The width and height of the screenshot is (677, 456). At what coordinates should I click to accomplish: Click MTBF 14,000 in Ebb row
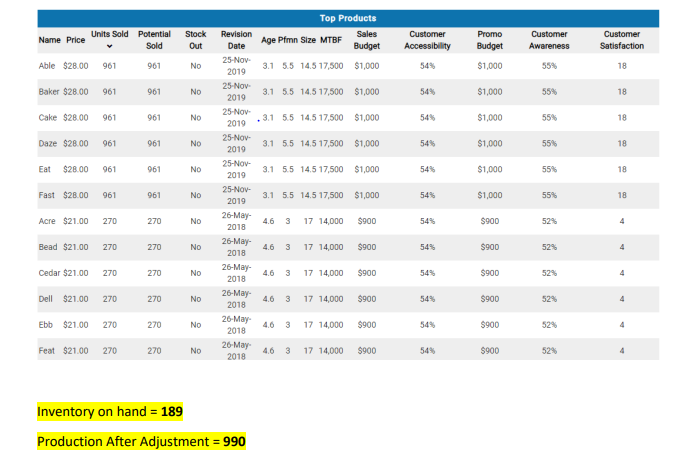pyautogui.click(x=331, y=325)
